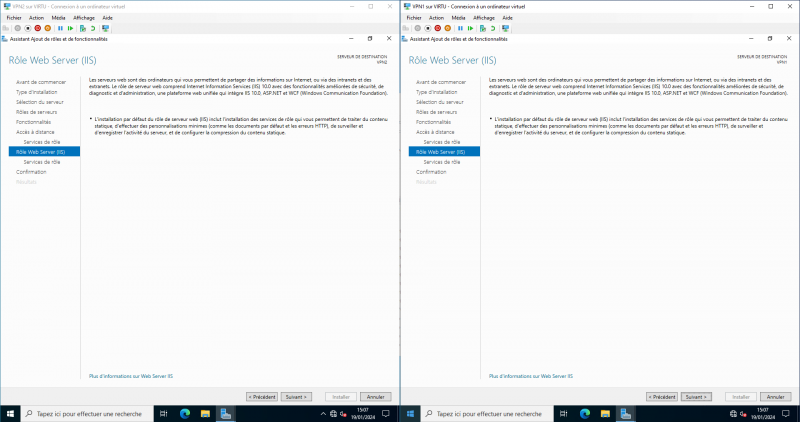The height and width of the screenshot is (422, 800).
Task: Select 'Rôle Web Server (IIS)' step in VPN1 wizard
Action: click(444, 152)
